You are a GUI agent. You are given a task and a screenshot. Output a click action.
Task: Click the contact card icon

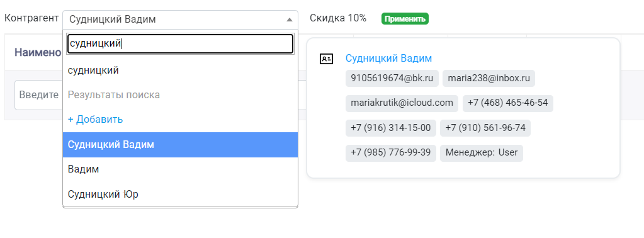(326, 59)
